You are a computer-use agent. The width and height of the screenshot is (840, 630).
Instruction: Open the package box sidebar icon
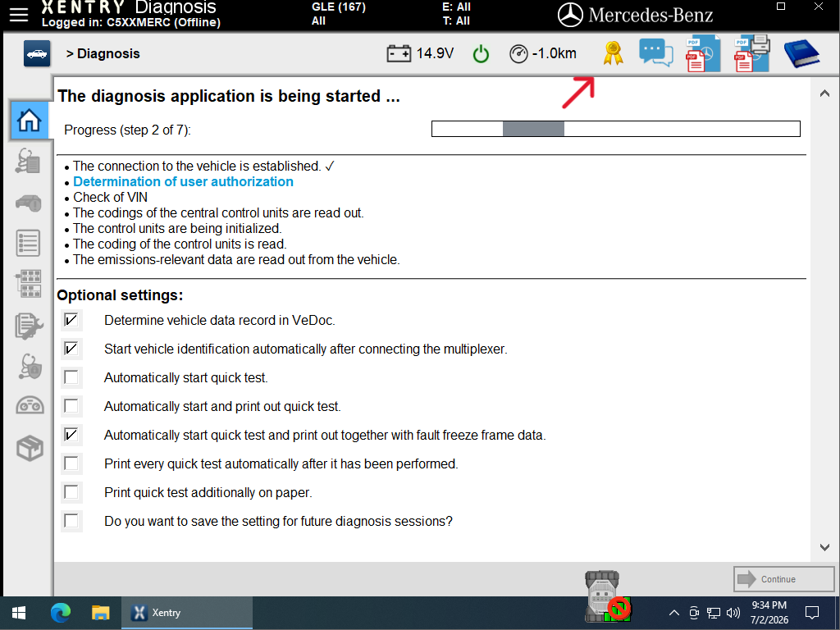coord(30,448)
